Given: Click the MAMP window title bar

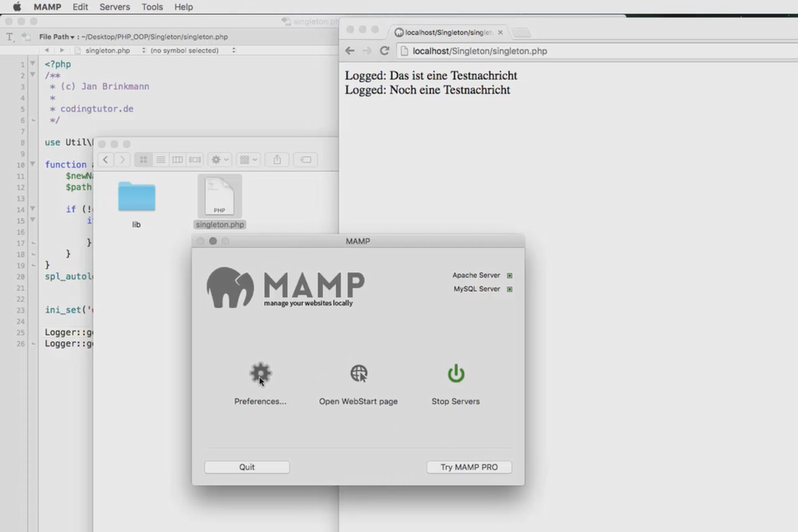Looking at the screenshot, I should [x=358, y=241].
